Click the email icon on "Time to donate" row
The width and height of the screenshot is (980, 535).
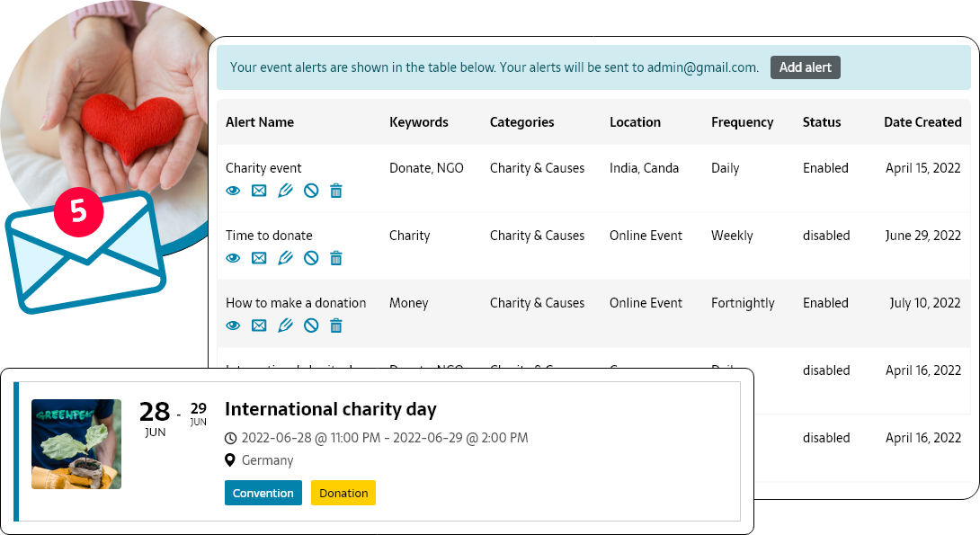point(259,258)
